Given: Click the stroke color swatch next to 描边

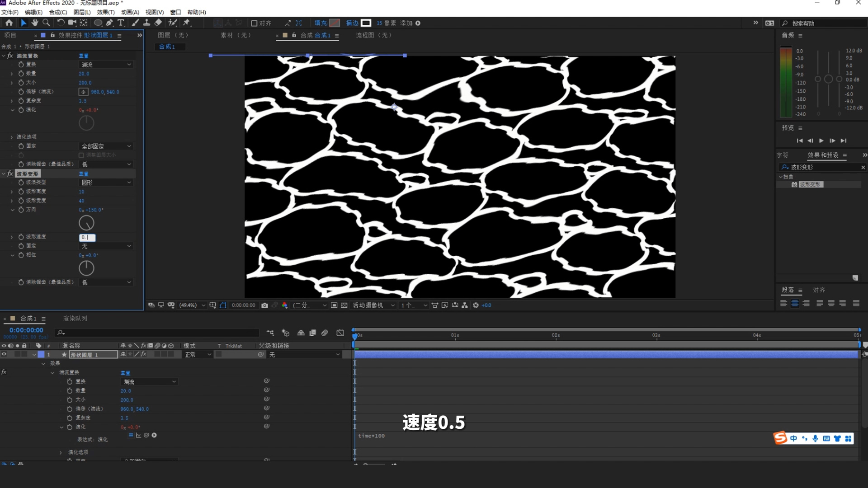Looking at the screenshot, I should click(x=366, y=23).
